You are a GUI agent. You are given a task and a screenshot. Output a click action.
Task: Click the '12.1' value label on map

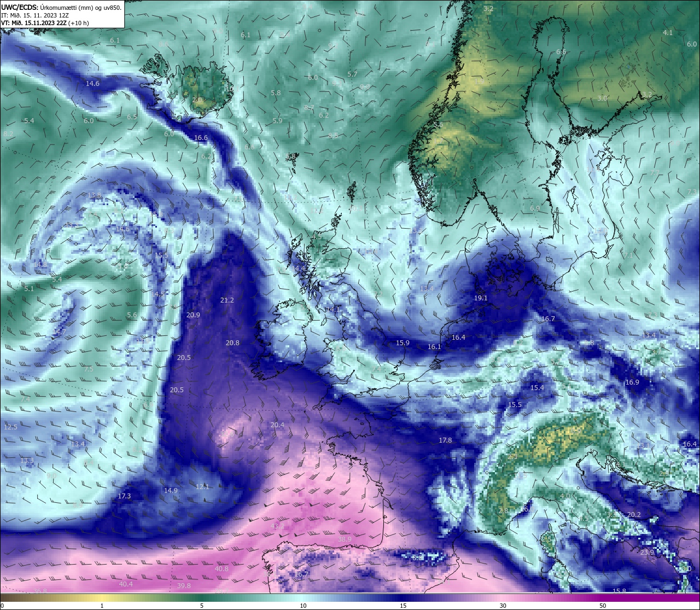click(x=202, y=487)
